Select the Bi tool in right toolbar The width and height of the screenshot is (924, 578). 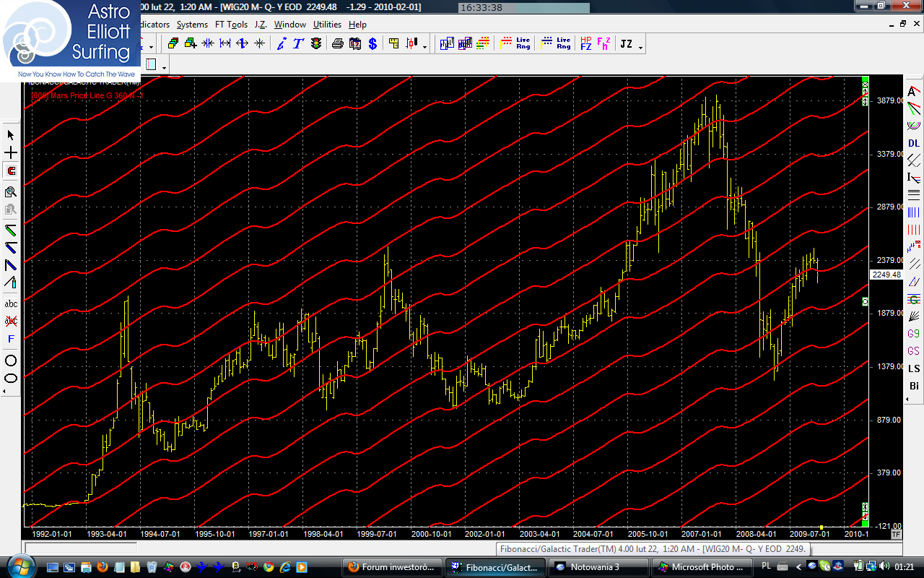[914, 386]
